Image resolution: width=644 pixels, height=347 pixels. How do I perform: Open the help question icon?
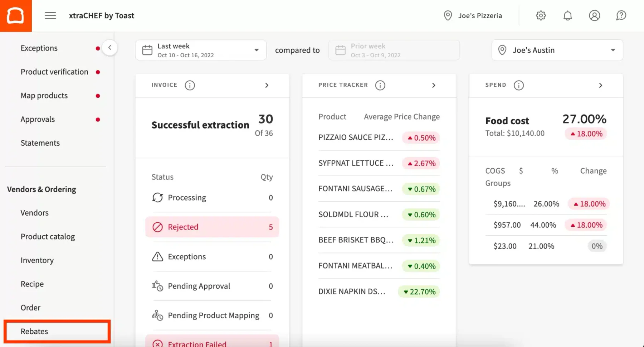(621, 15)
